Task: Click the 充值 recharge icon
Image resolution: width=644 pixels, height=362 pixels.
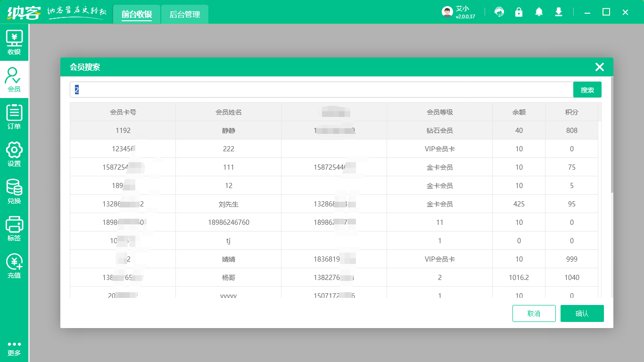Action: click(14, 266)
